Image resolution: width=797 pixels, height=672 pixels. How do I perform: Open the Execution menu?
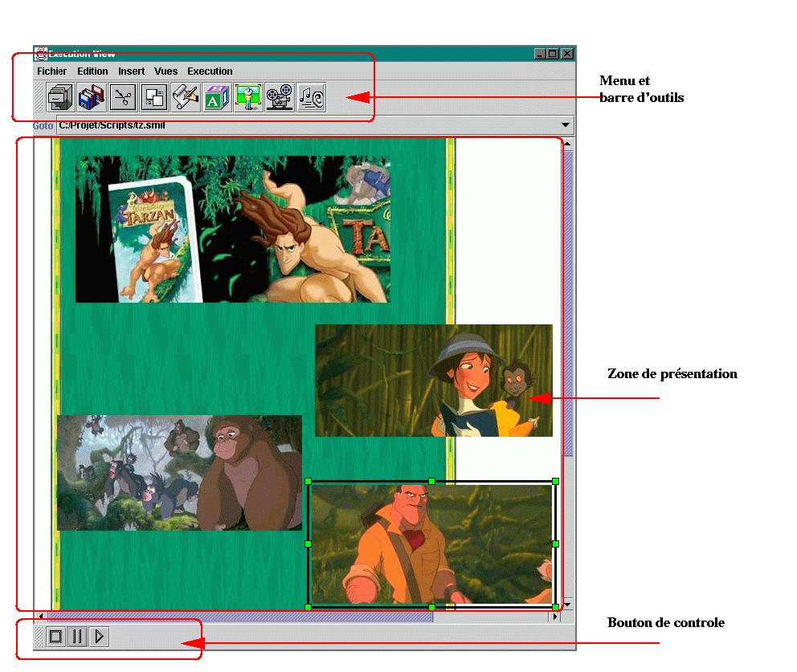210,71
